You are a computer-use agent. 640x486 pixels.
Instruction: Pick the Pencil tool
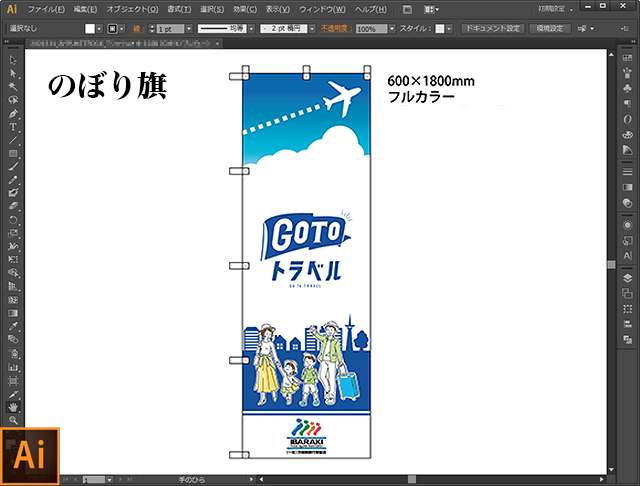[13, 180]
